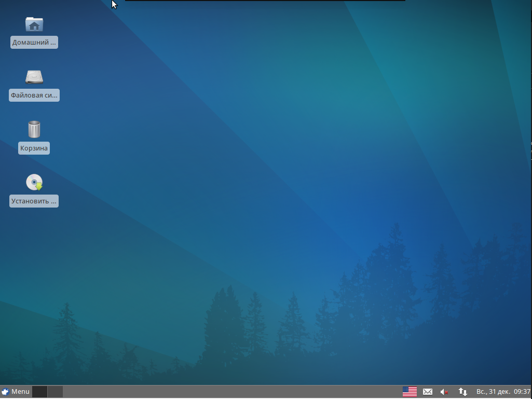Click the Корзина text label
Screen dimensions: 532x399
pyautogui.click(x=34, y=148)
